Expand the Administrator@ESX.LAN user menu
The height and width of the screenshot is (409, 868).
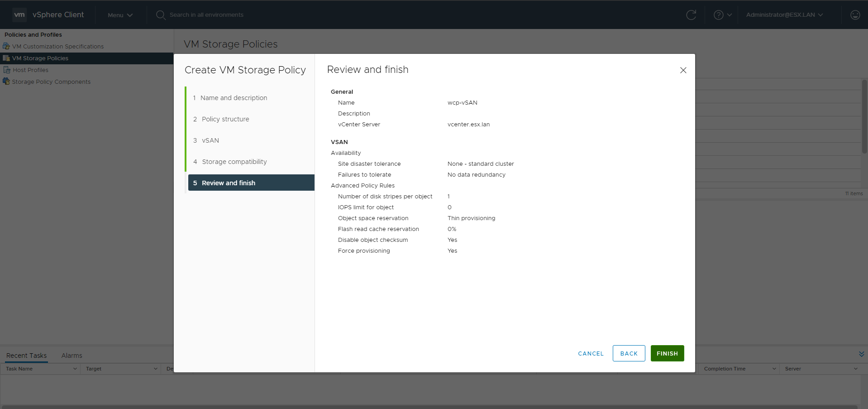[784, 15]
